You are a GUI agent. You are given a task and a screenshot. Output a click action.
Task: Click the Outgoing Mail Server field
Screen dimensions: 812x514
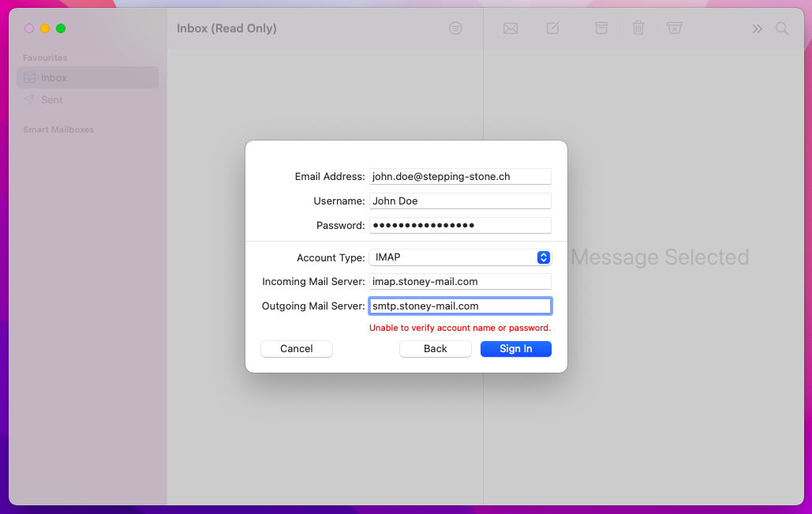(x=460, y=306)
